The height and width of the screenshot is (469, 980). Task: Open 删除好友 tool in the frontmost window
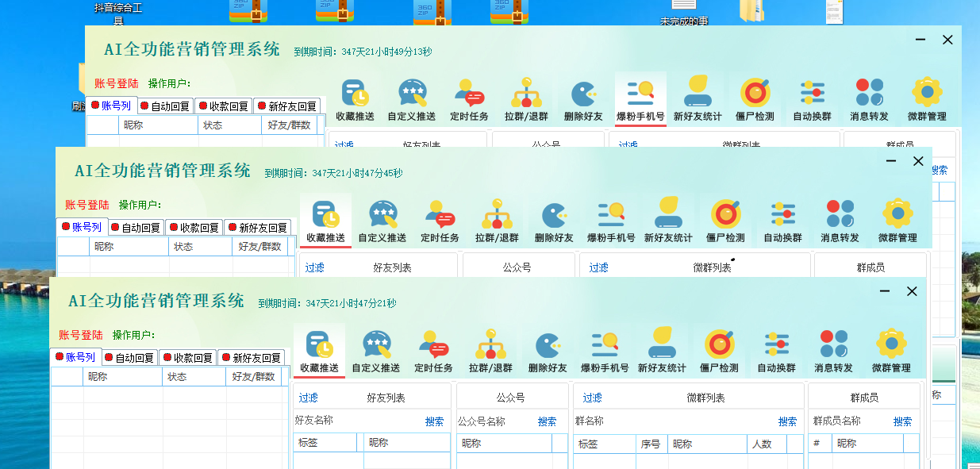pos(548,351)
